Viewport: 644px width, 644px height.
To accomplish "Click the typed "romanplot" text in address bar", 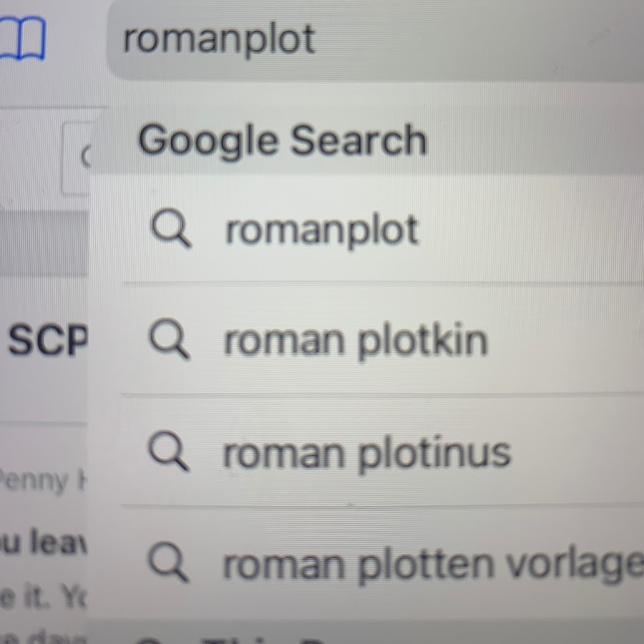I will click(x=219, y=39).
